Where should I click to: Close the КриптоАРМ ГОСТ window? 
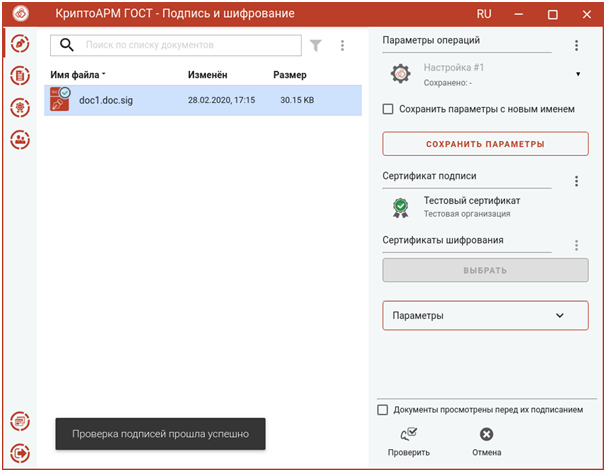click(587, 14)
